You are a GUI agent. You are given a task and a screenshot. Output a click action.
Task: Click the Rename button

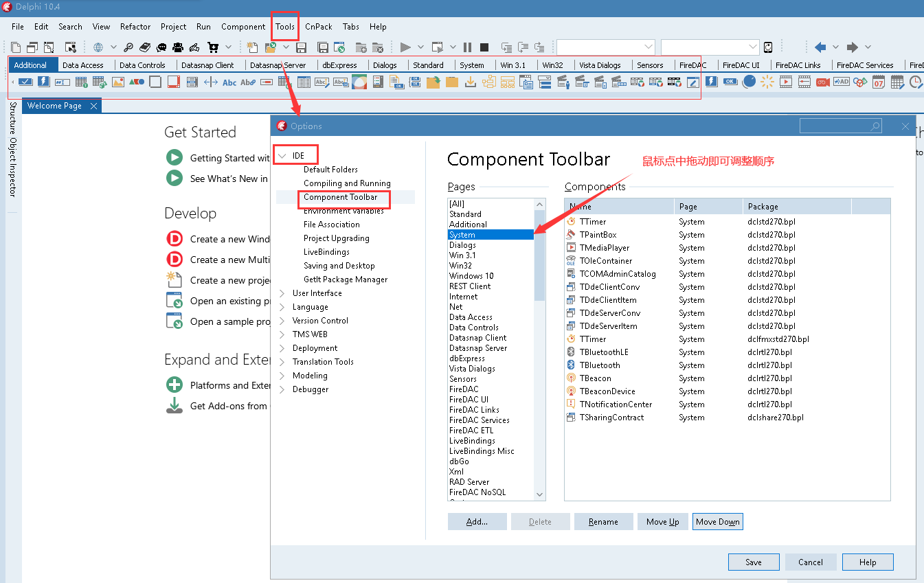[603, 522]
